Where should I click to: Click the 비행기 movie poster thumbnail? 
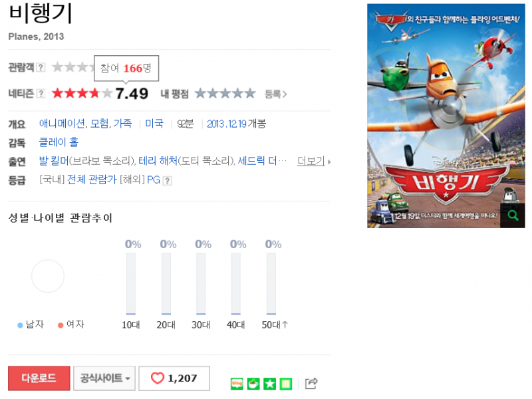[446, 116]
